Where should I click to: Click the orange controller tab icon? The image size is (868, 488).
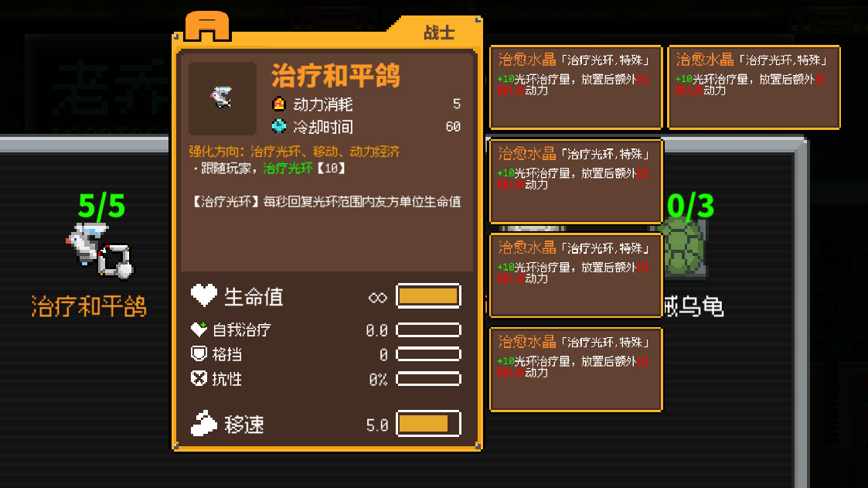pyautogui.click(x=207, y=26)
